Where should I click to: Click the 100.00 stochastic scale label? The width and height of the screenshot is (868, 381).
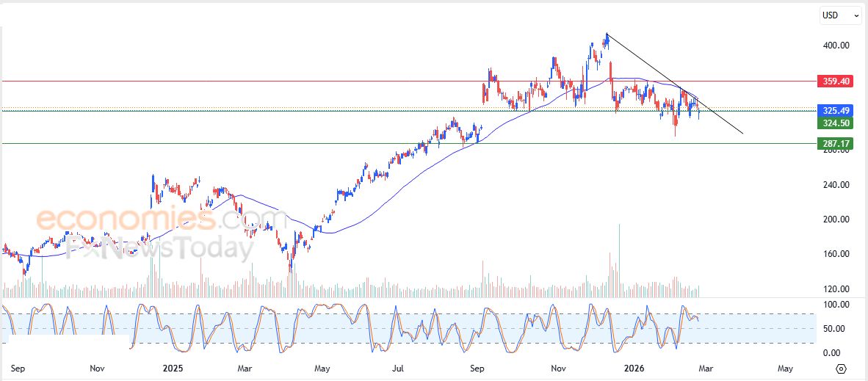pyautogui.click(x=836, y=305)
